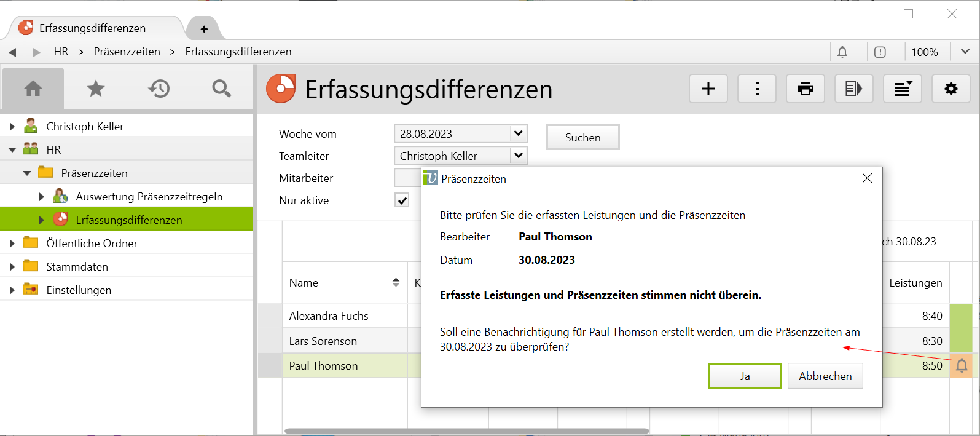Open the Woche vom date dropdown

pyautogui.click(x=519, y=133)
